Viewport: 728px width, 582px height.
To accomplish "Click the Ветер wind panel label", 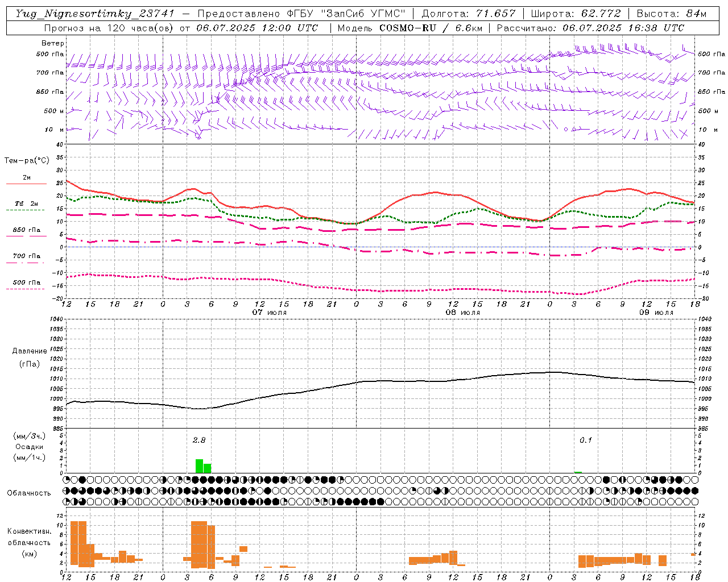I will (53, 43).
